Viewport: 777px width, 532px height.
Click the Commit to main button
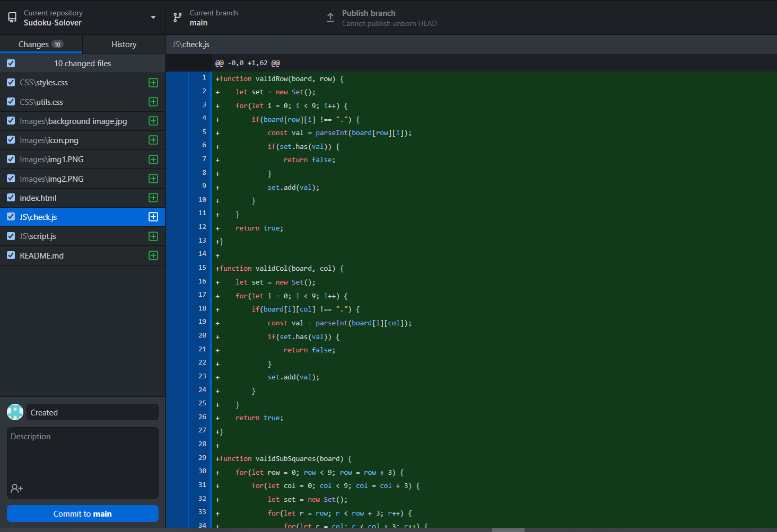point(82,513)
